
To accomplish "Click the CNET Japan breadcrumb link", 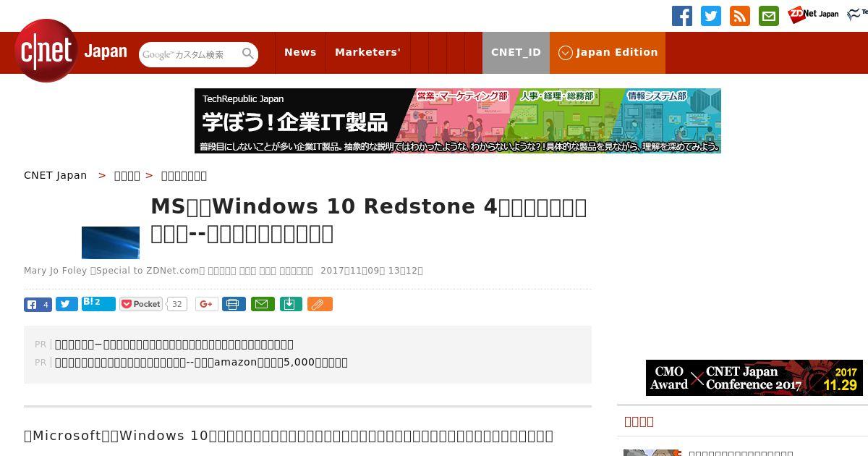I will 56,175.
